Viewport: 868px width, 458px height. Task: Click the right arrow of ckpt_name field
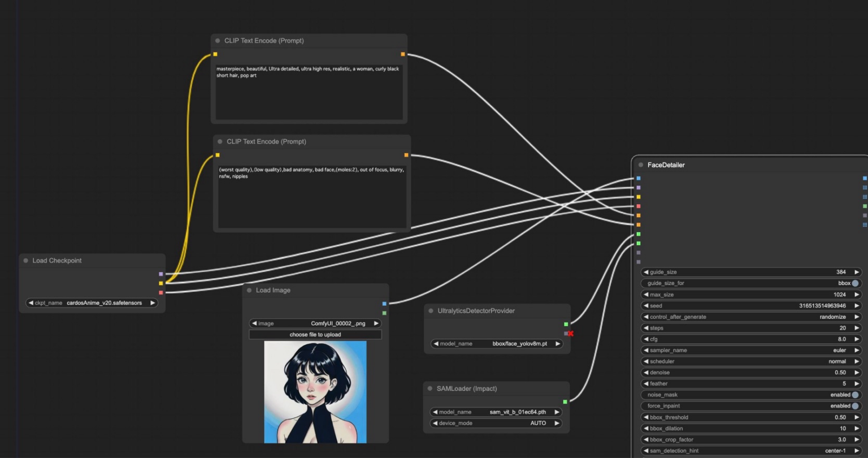pyautogui.click(x=153, y=303)
